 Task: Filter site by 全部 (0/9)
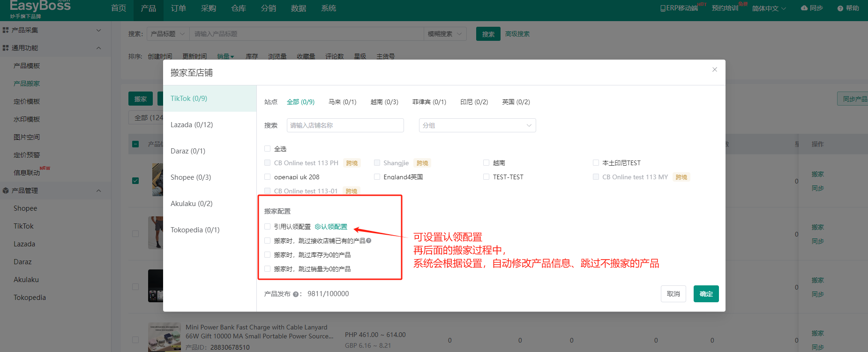click(x=300, y=102)
